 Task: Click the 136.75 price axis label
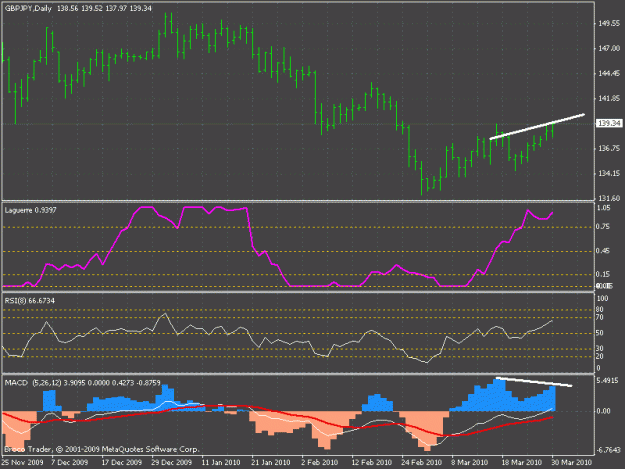(609, 148)
